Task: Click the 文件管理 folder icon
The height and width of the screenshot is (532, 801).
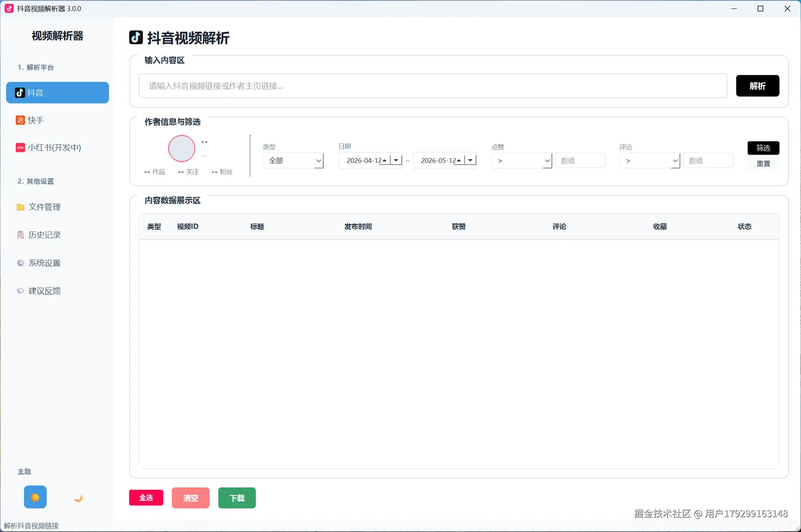Action: click(x=21, y=207)
